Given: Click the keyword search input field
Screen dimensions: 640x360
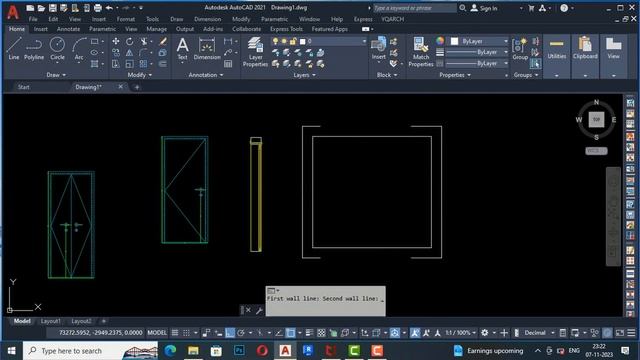Looking at the screenshot, I should click(x=414, y=8).
